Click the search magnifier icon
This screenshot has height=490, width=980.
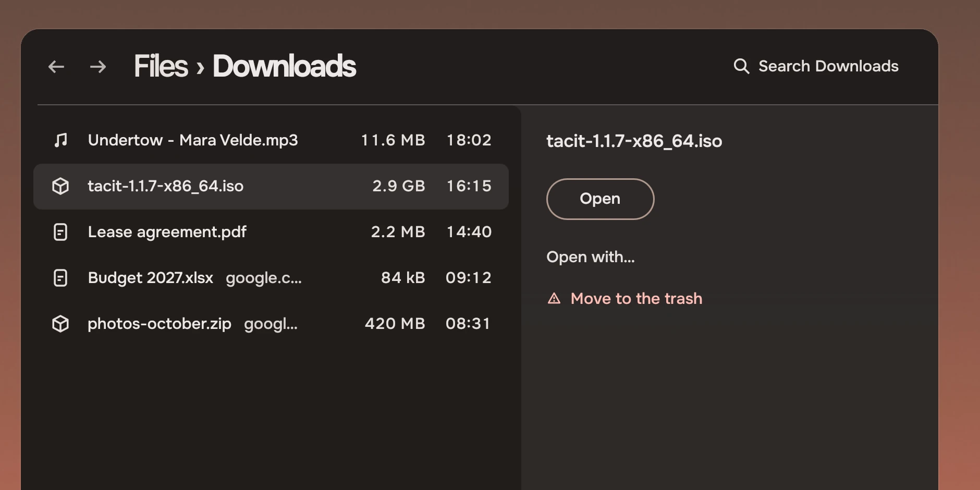(x=741, y=66)
